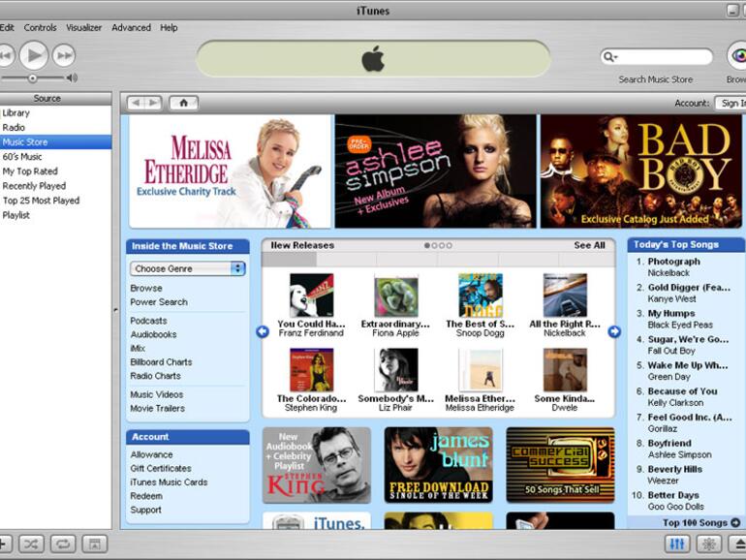Click the speaker volume icon
Image resolution: width=746 pixels, height=560 pixels.
(72, 78)
